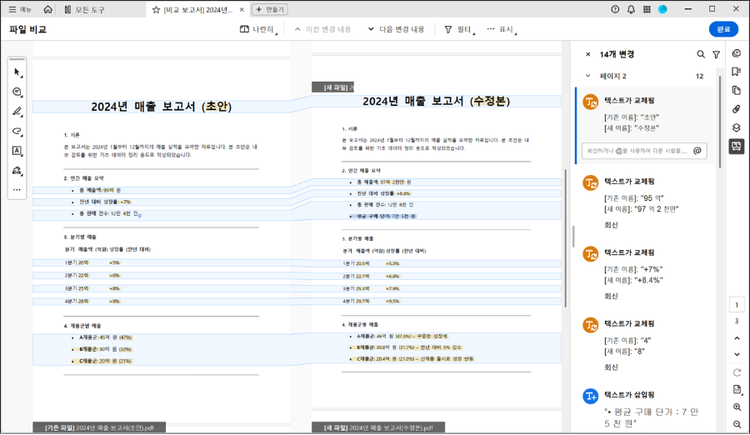750x435 pixels.
Task: Open the apps grid icon
Action: tap(647, 10)
